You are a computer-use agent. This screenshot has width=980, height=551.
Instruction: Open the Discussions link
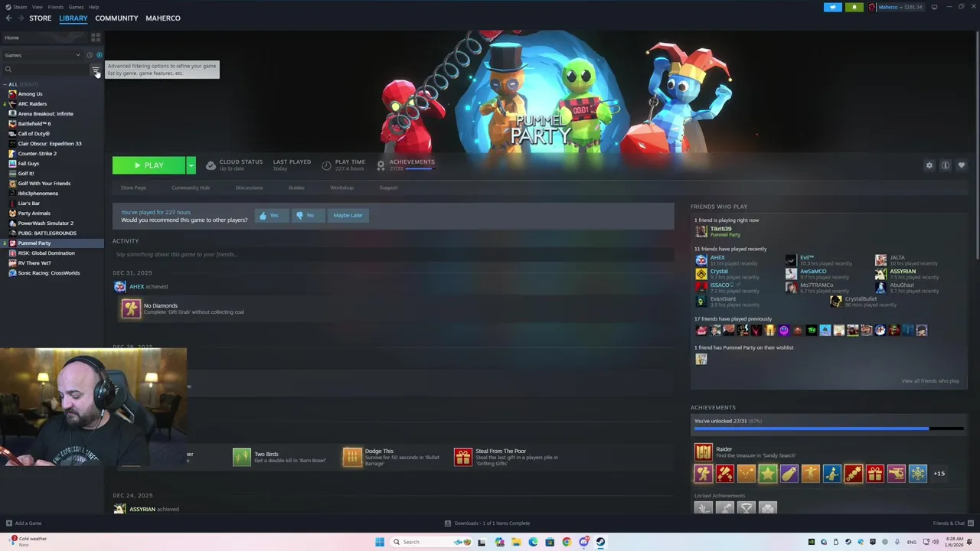249,187
